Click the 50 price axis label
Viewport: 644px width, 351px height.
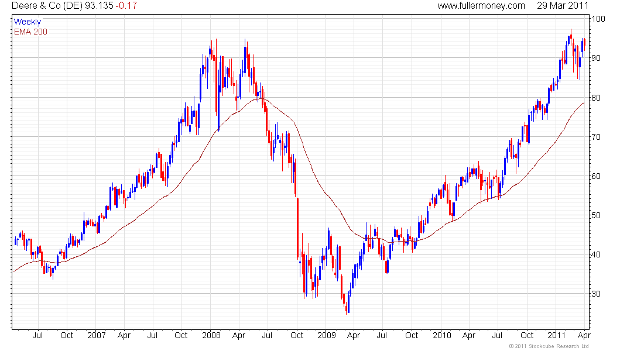tap(596, 215)
